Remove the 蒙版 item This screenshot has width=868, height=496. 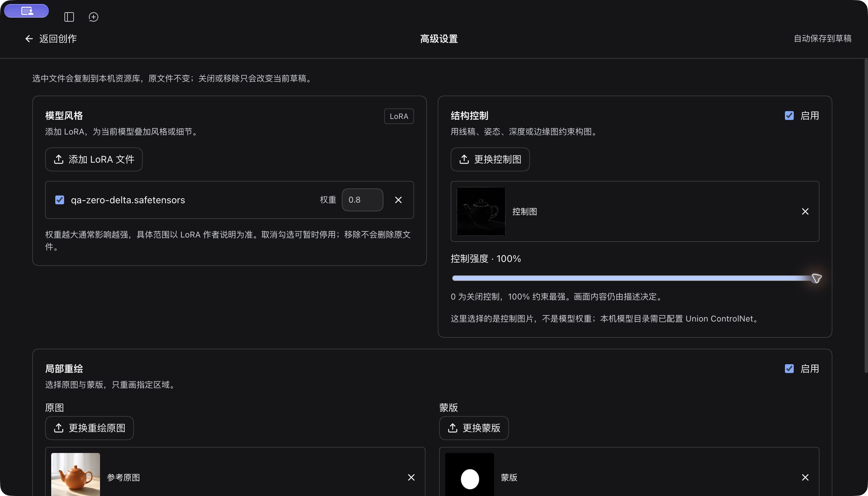click(x=805, y=478)
